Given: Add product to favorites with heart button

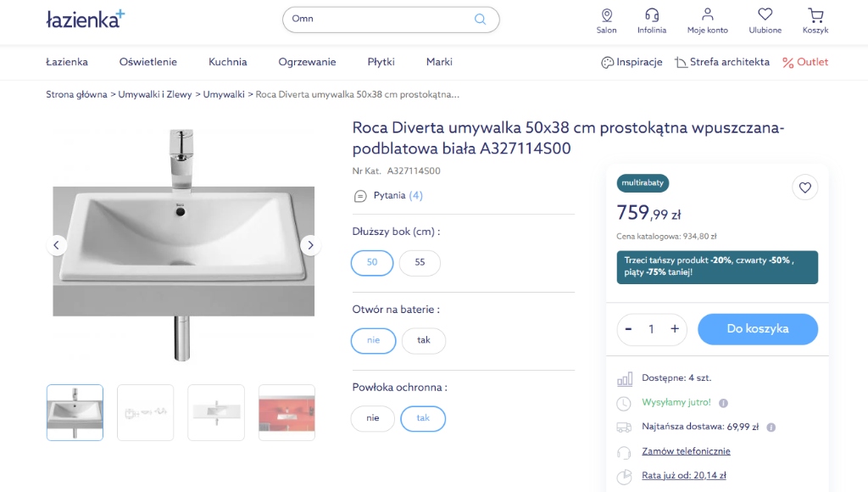Looking at the screenshot, I should point(805,187).
